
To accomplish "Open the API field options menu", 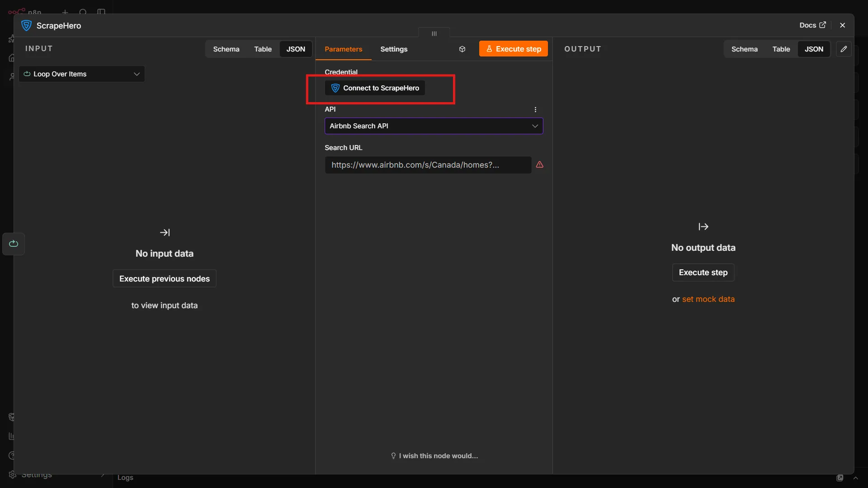I will click(x=535, y=109).
